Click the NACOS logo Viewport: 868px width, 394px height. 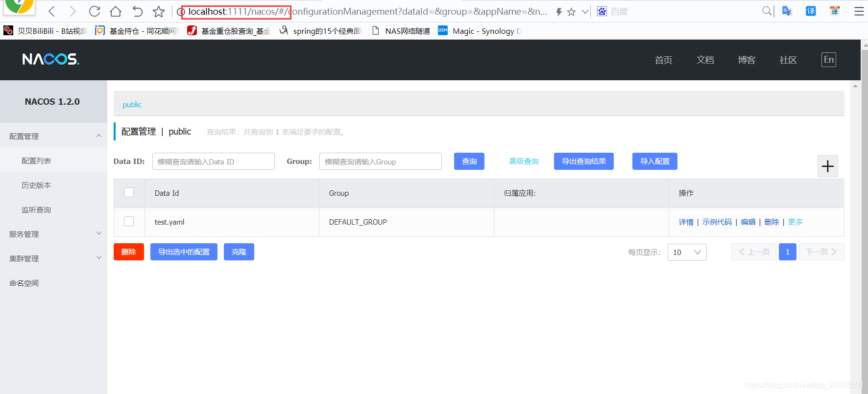point(50,59)
